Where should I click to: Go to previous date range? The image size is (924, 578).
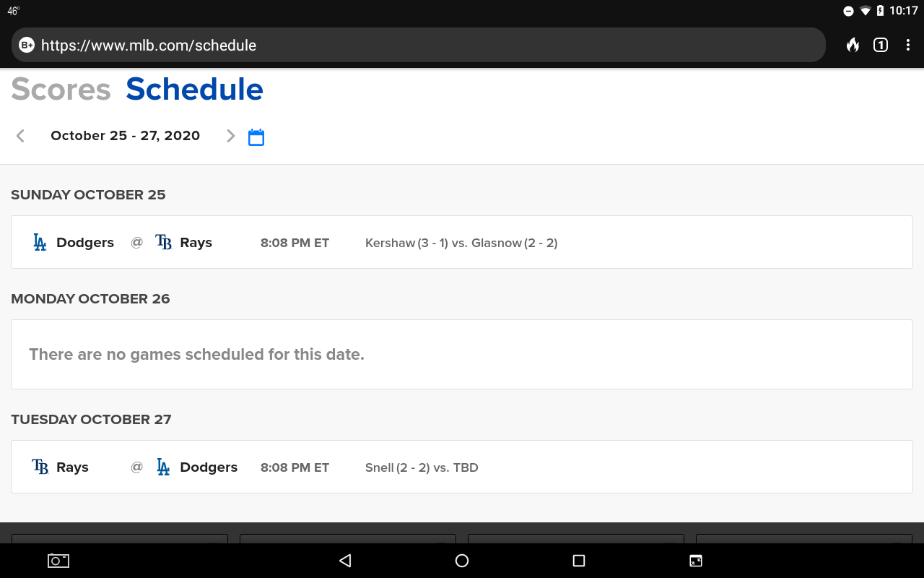(20, 136)
